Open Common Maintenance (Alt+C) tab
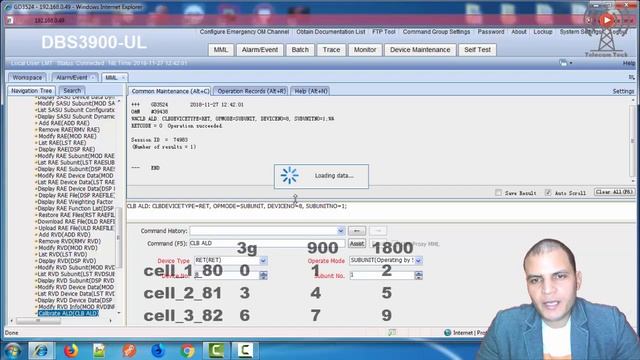 point(170,91)
